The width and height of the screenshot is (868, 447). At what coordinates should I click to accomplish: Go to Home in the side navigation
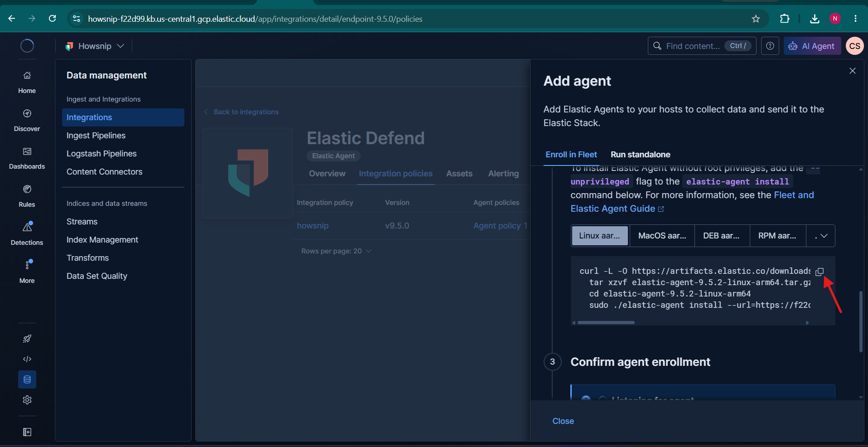(x=27, y=83)
